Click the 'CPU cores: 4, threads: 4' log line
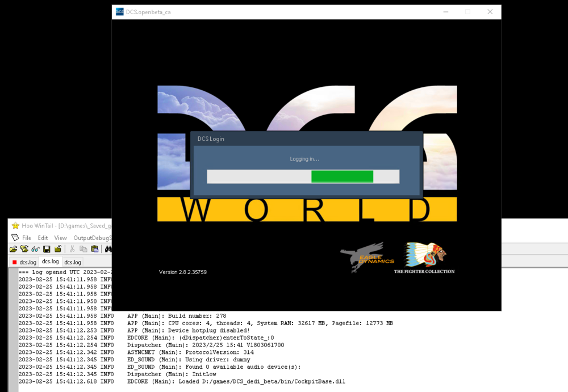The image size is (568, 392). click(x=206, y=323)
